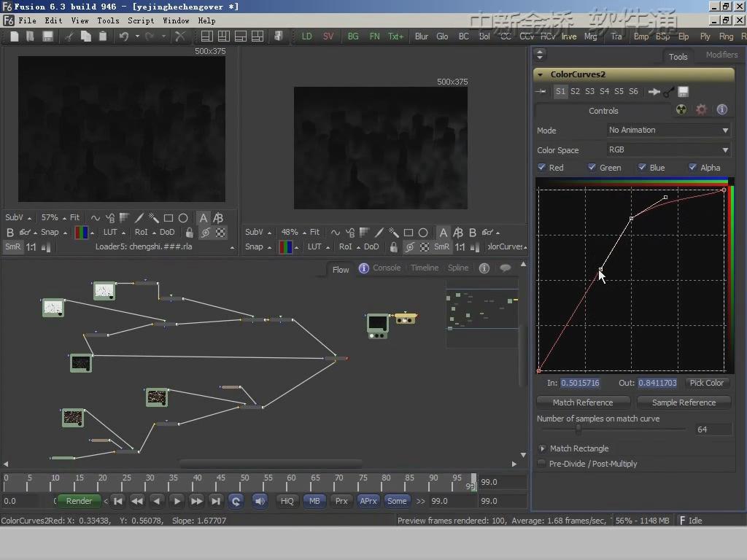Collapse the ColorCurves2 tool header

pyautogui.click(x=541, y=74)
